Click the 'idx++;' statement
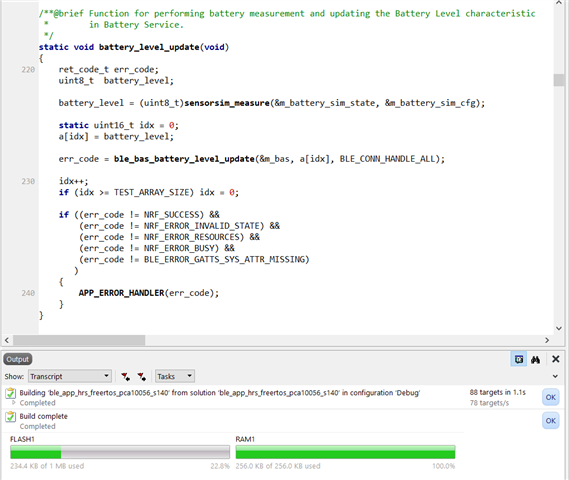 click(x=74, y=181)
